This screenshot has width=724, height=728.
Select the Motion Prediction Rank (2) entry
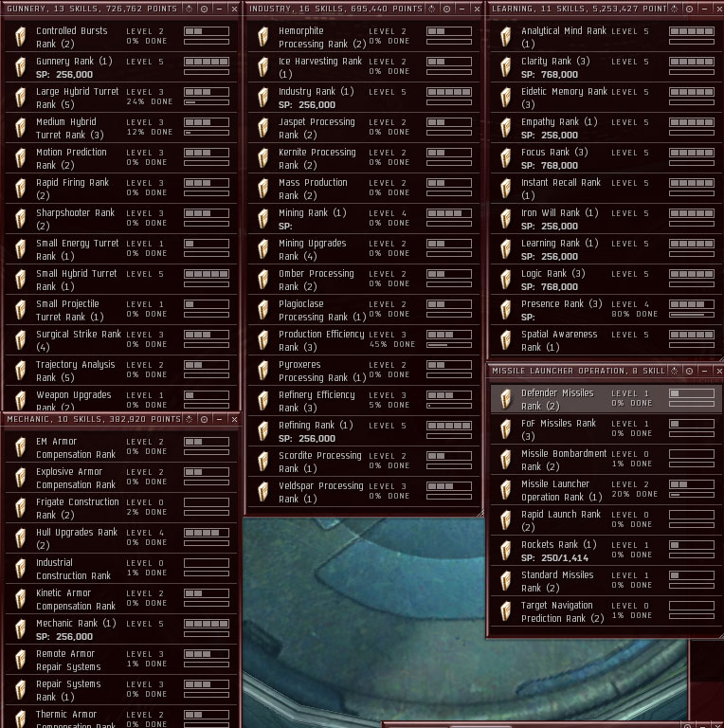tap(120, 158)
